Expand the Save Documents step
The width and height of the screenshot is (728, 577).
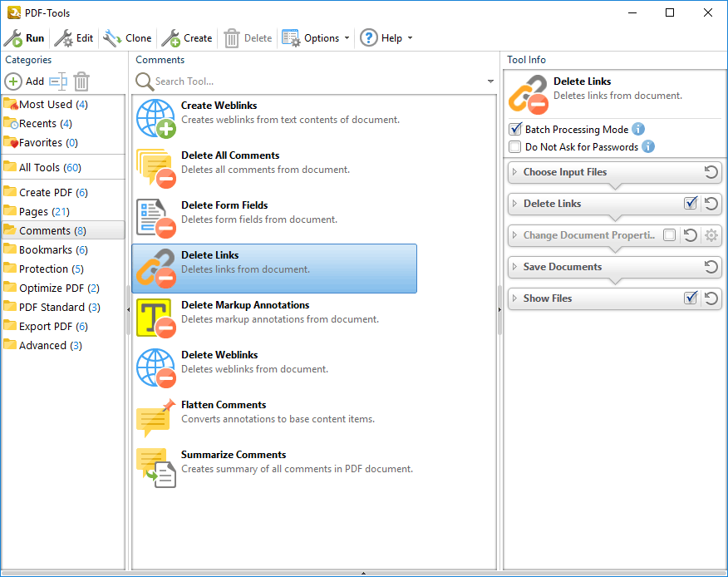[x=514, y=267]
